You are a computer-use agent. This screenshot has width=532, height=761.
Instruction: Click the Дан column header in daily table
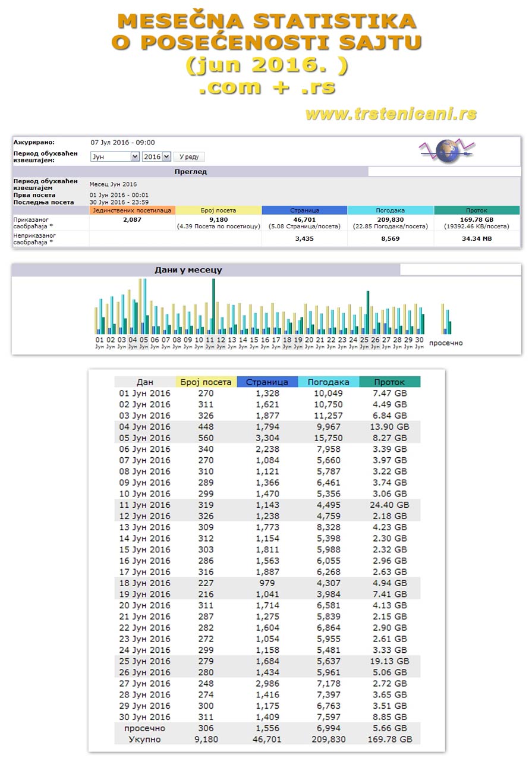(x=145, y=382)
